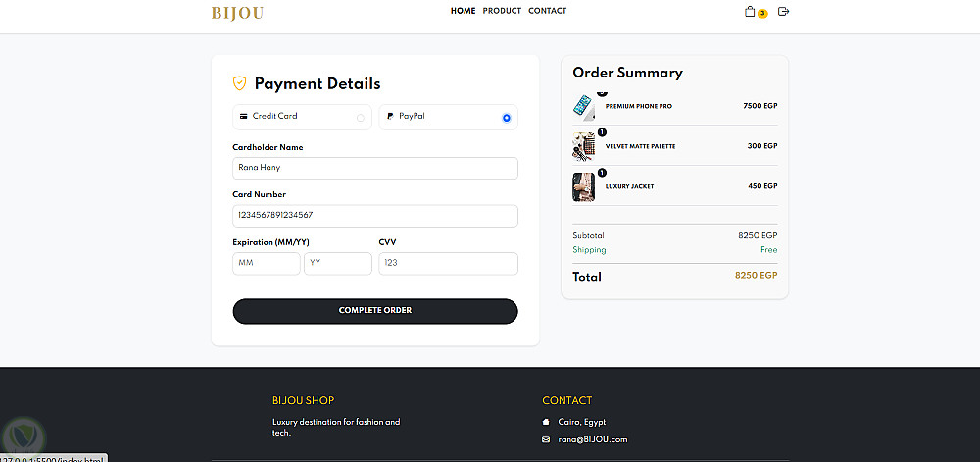The height and width of the screenshot is (462, 980).
Task: Select the PayPal radio button
Action: pyautogui.click(x=507, y=118)
